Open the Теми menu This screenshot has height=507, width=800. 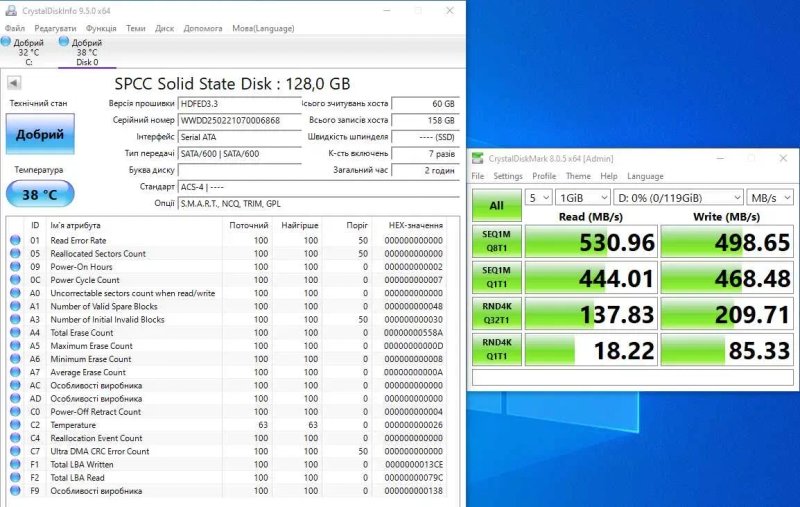[136, 28]
